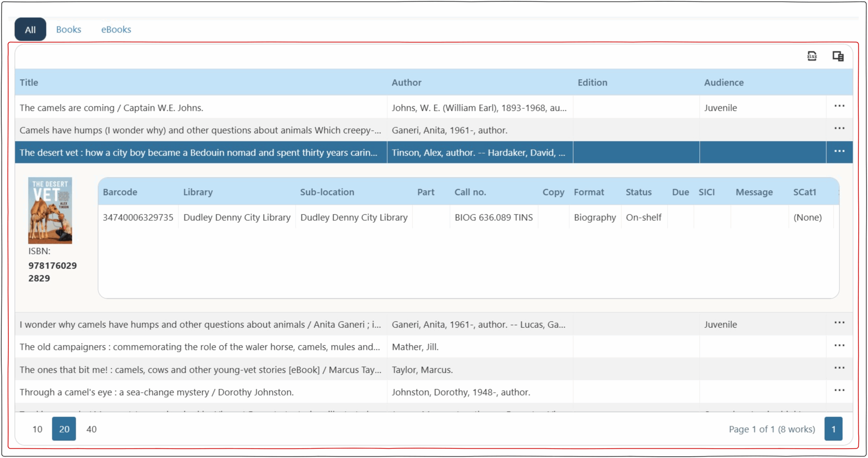Open options menu for I wonder why camels row
The width and height of the screenshot is (868, 458).
(839, 323)
